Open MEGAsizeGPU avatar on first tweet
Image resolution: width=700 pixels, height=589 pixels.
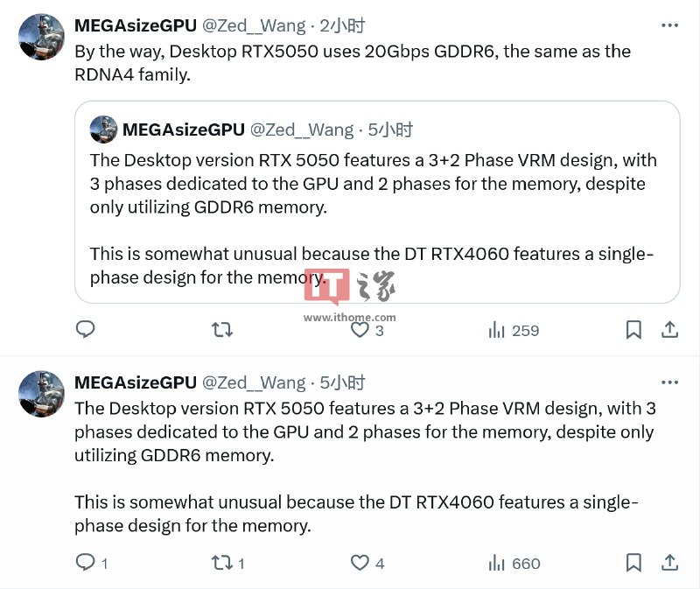[x=41, y=37]
